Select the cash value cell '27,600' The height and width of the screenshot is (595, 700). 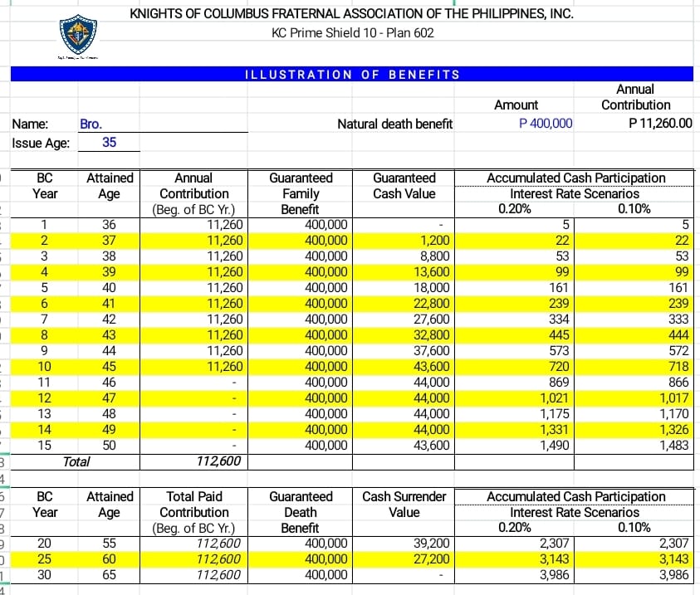click(x=432, y=319)
